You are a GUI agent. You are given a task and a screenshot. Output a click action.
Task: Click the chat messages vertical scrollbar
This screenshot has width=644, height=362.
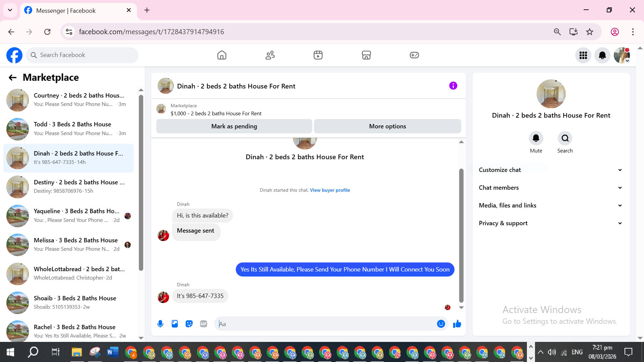click(461, 235)
